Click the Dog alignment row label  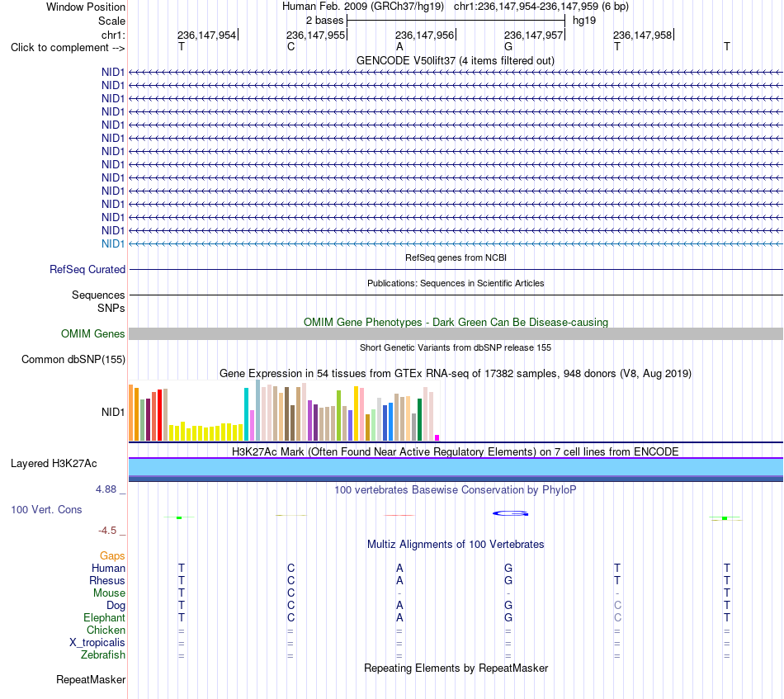pos(116,606)
